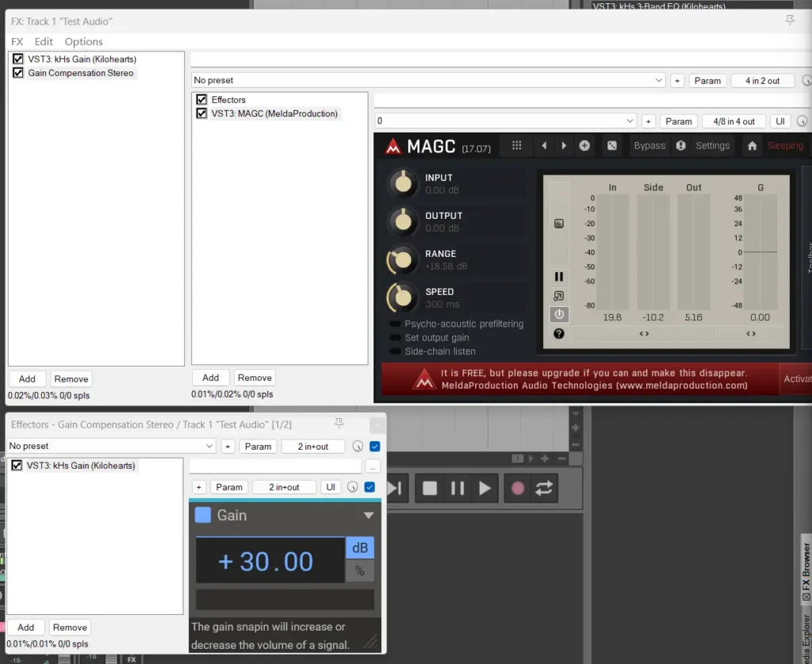Toggle Psycho-acoustic prefiltering option
The width and height of the screenshot is (812, 664).
(395, 324)
